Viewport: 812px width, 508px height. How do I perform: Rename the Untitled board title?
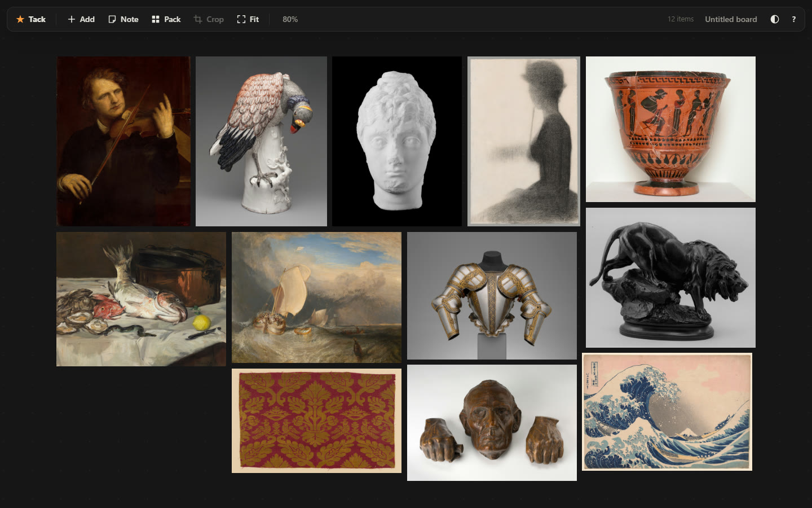click(x=731, y=19)
